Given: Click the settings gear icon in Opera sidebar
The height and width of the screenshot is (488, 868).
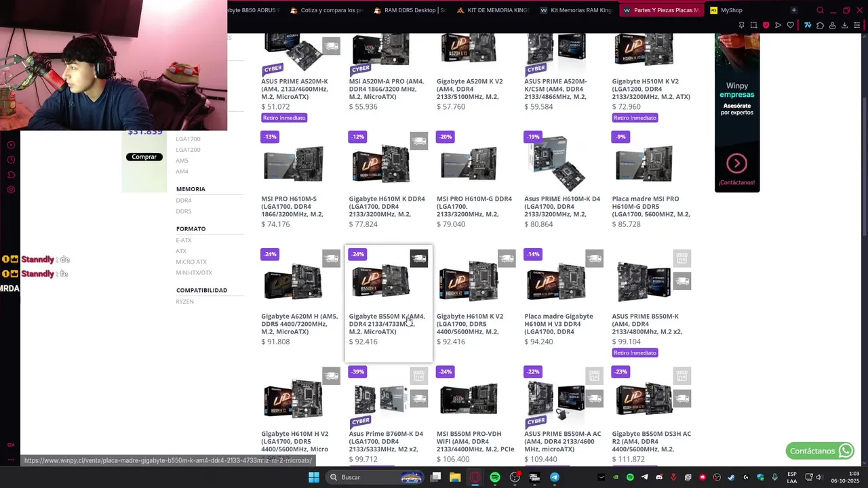Looking at the screenshot, I should 11,190.
